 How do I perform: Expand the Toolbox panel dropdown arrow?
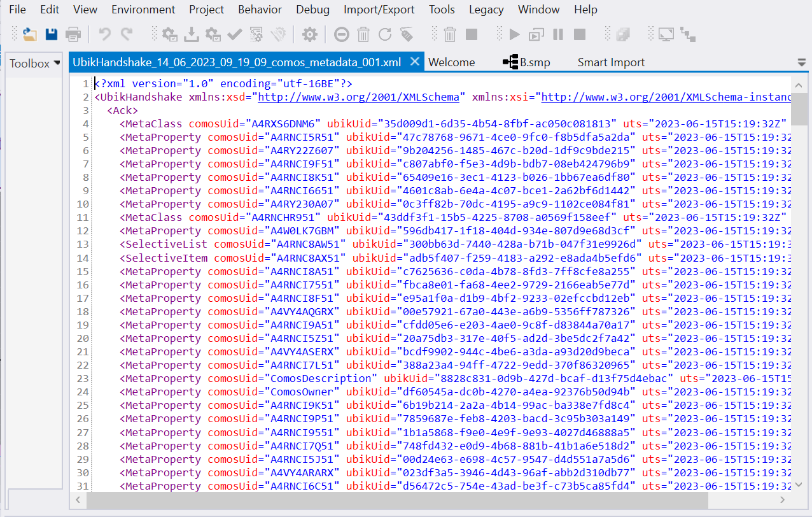click(x=57, y=63)
